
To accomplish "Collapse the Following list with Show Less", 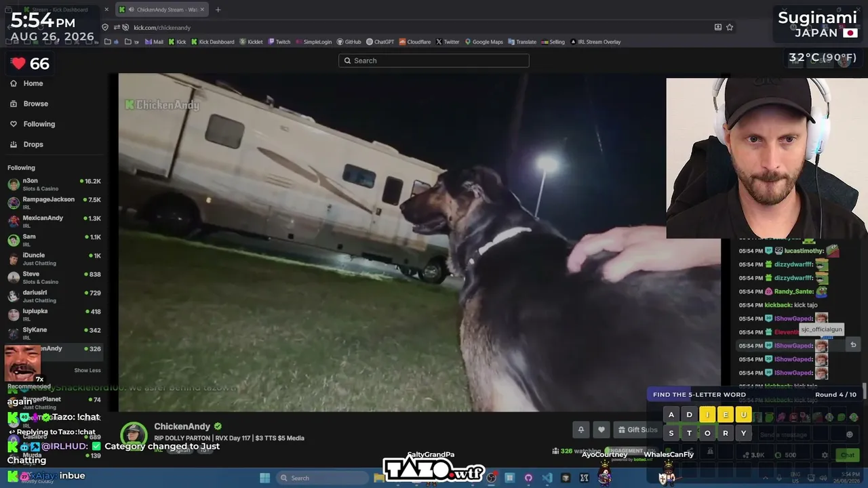I will 87,370.
